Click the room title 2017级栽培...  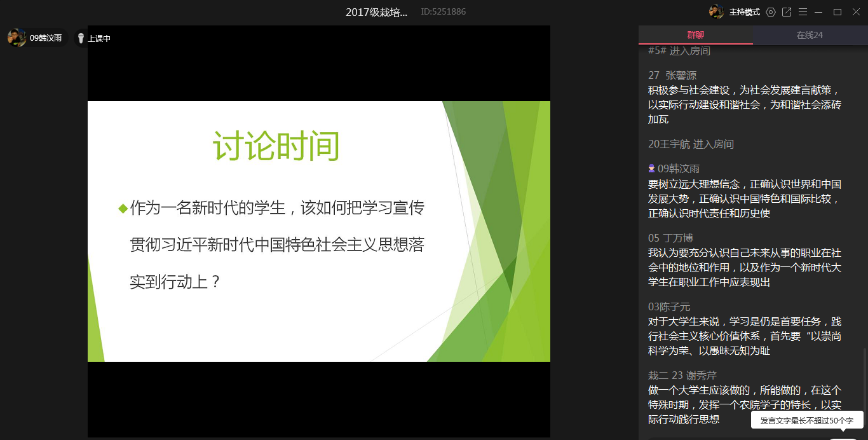click(376, 12)
